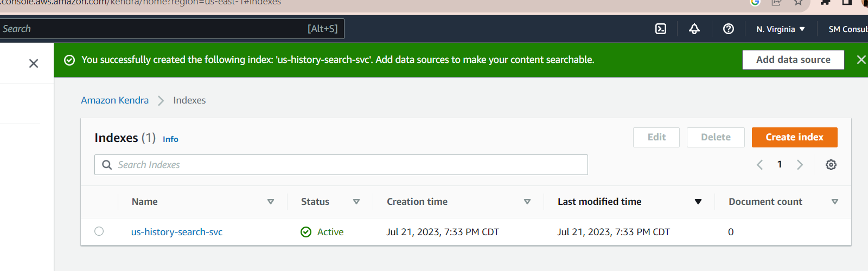Screen dimensions: 868x271
Task: Click the disabled Edit button
Action: [656, 137]
